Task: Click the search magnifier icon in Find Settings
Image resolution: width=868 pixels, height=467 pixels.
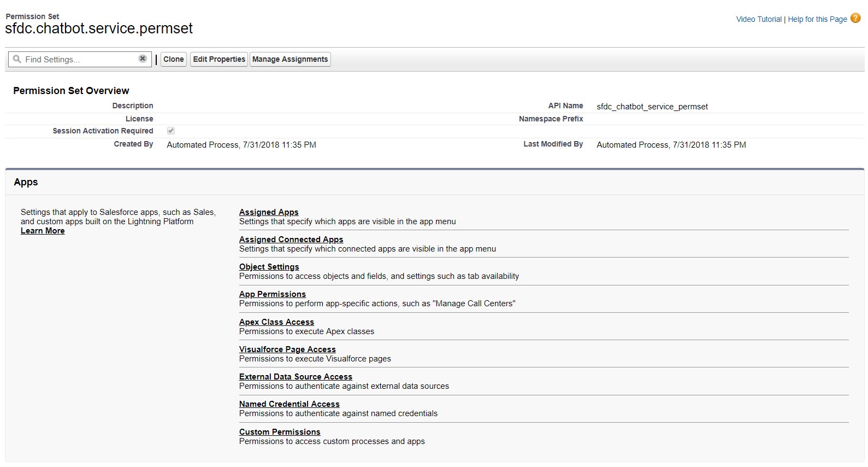Action: pos(17,59)
